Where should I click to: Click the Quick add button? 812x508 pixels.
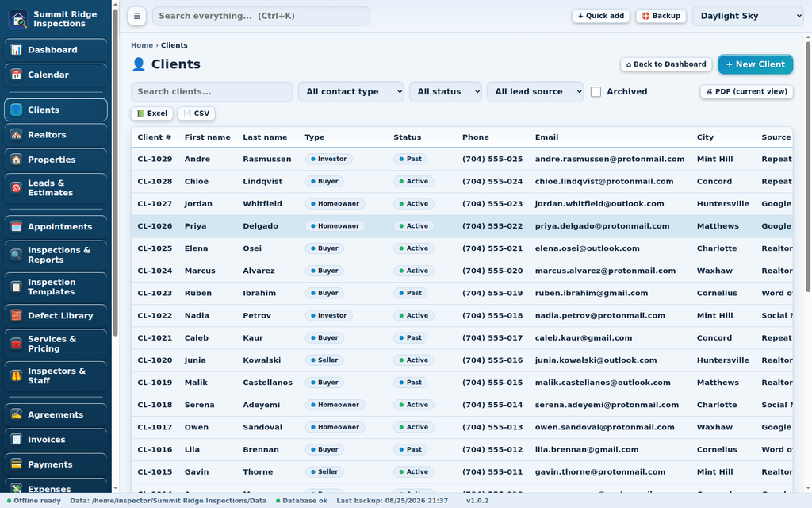click(601, 16)
